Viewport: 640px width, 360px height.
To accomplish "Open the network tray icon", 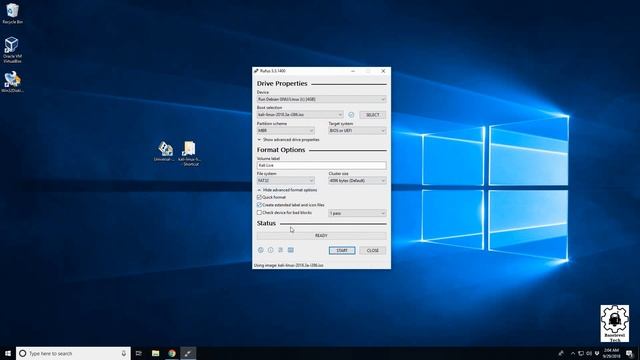I will coord(581,353).
